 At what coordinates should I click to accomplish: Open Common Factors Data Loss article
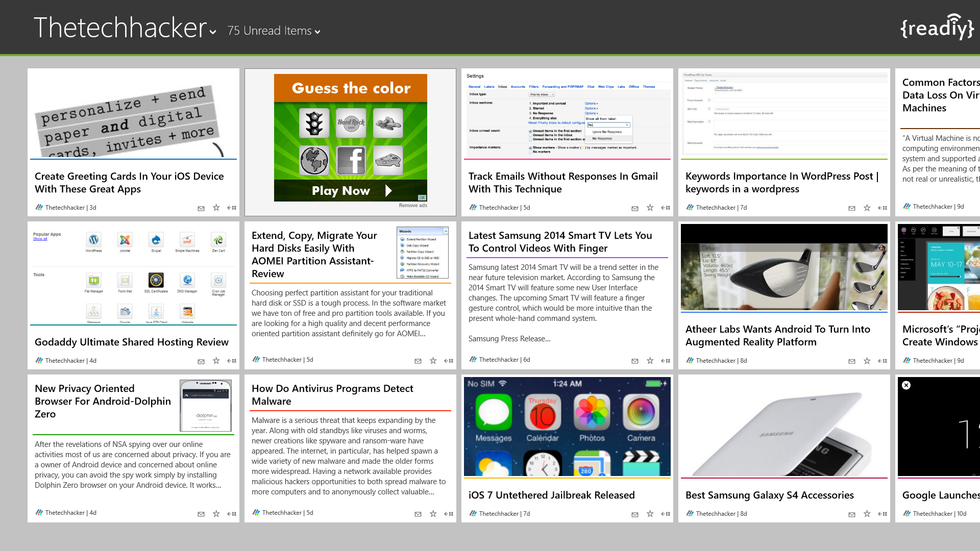click(941, 95)
